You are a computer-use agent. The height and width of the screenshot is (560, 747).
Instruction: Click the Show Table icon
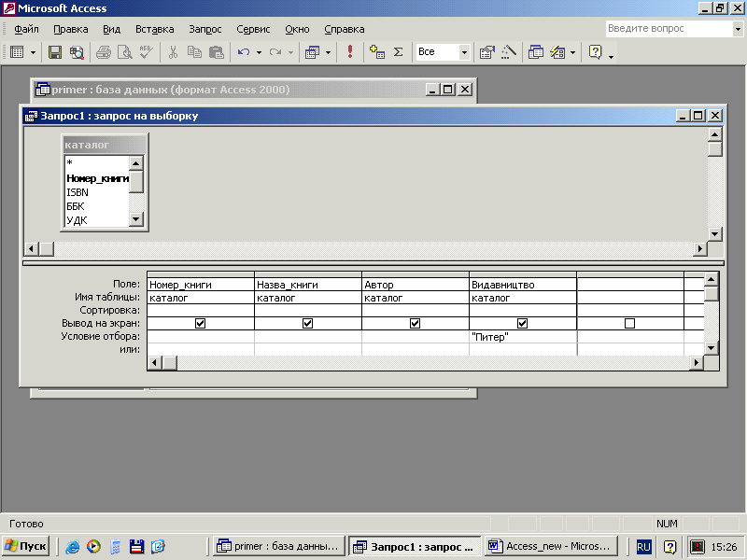tap(377, 52)
